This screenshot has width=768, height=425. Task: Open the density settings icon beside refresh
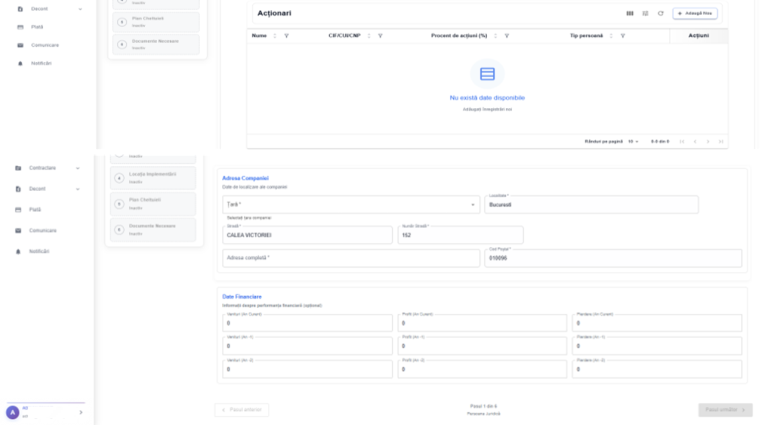(645, 13)
